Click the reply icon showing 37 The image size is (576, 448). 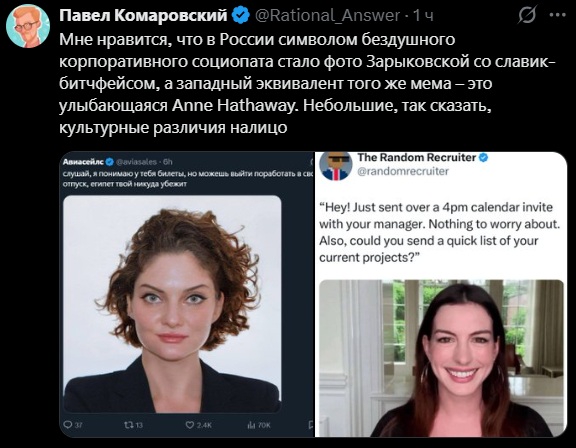[x=68, y=424]
